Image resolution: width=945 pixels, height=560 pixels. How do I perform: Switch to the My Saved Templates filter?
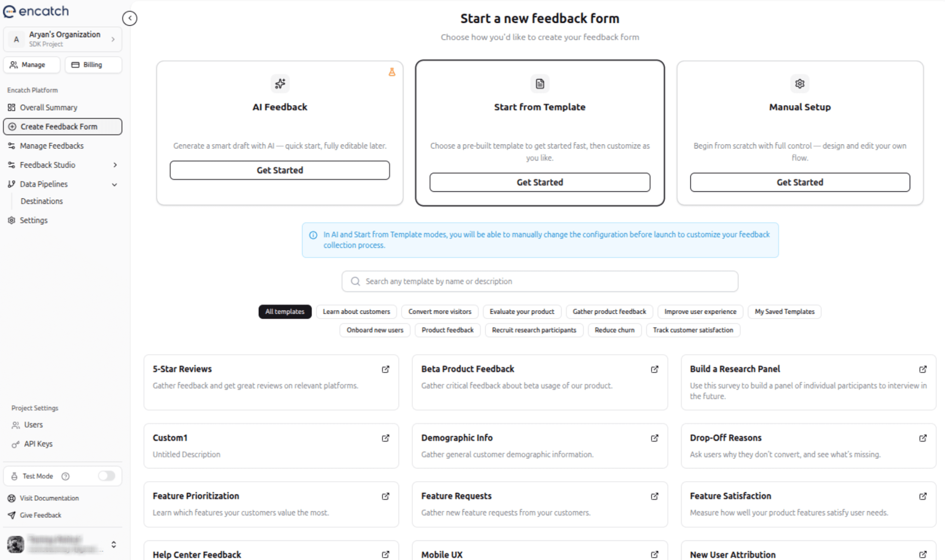point(784,311)
